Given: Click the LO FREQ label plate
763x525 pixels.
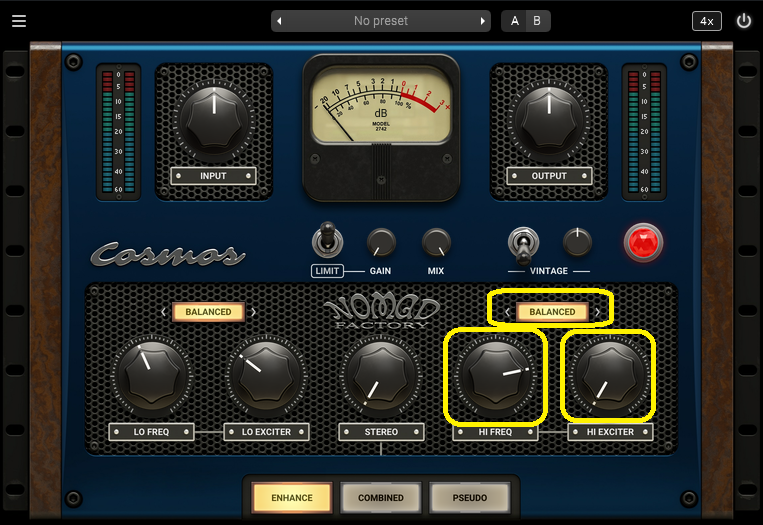Looking at the screenshot, I should click(x=151, y=432).
